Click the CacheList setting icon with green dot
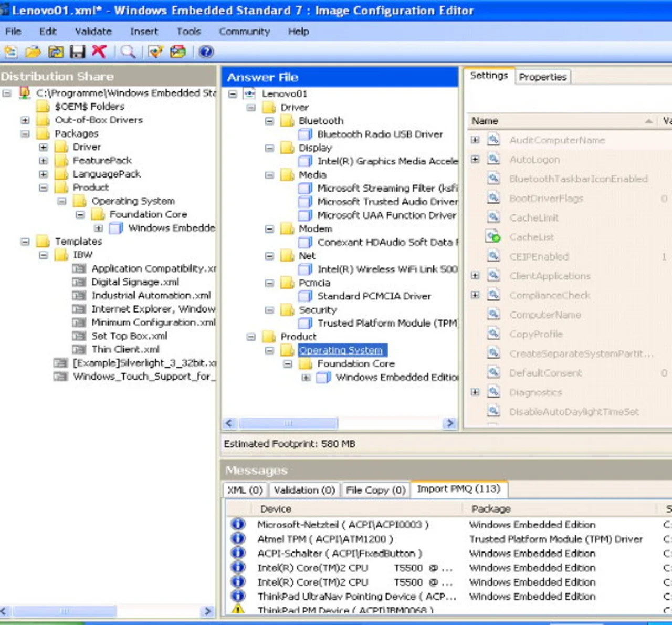 click(x=493, y=237)
